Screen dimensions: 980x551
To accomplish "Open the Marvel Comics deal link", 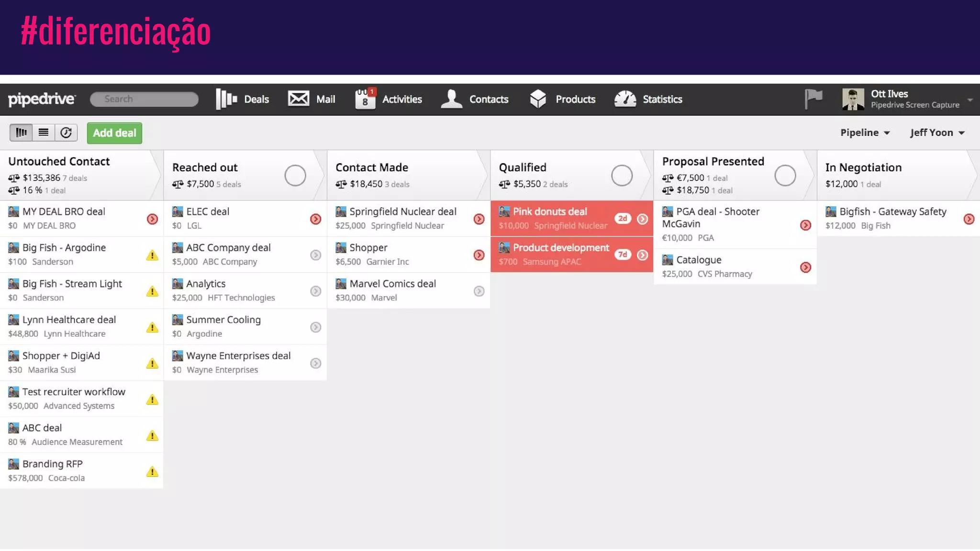I will (392, 284).
